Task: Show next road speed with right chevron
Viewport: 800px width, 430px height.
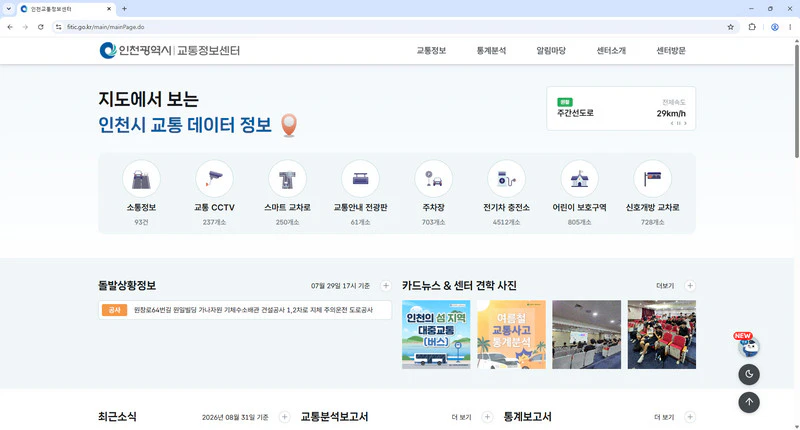Action: tap(685, 123)
